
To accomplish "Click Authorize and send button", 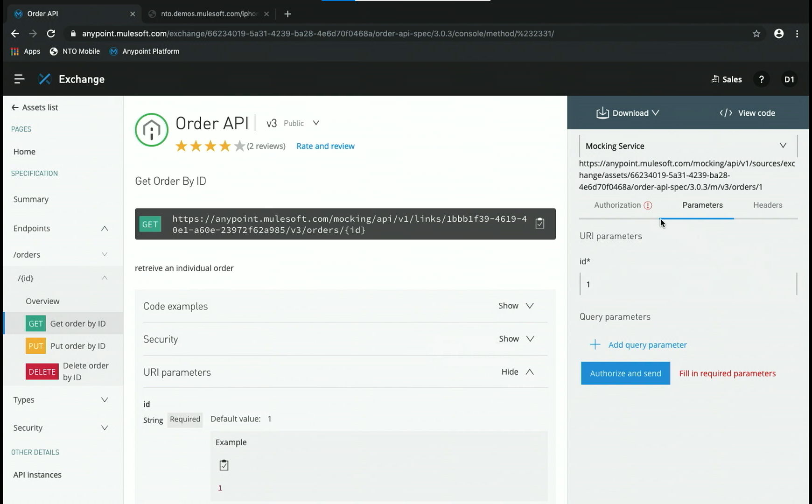I will pos(625,373).
